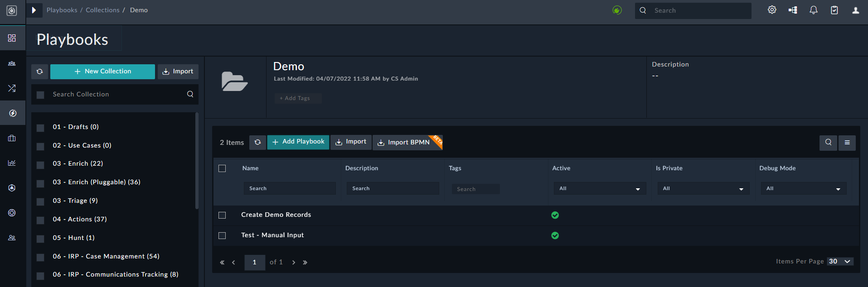Click the green status indicator icon
Viewport: 868px width, 287px height.
(617, 10)
